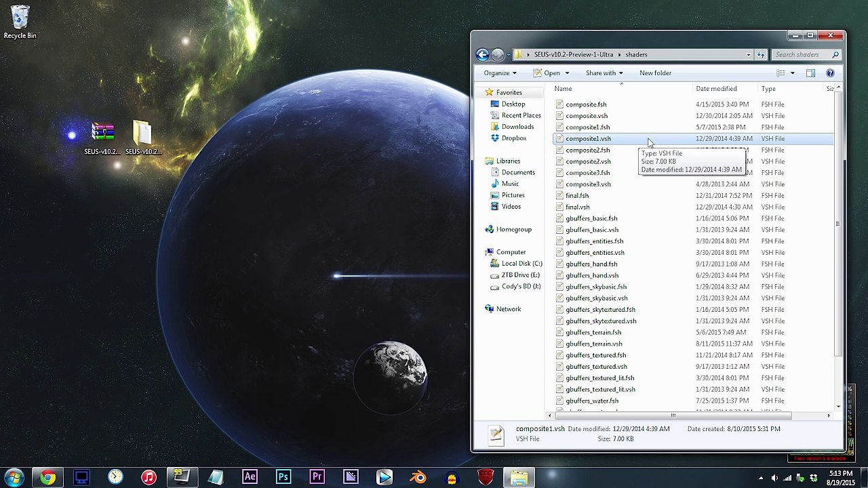The image size is (868, 488).
Task: Sort files by the Type column header
Action: (768, 89)
